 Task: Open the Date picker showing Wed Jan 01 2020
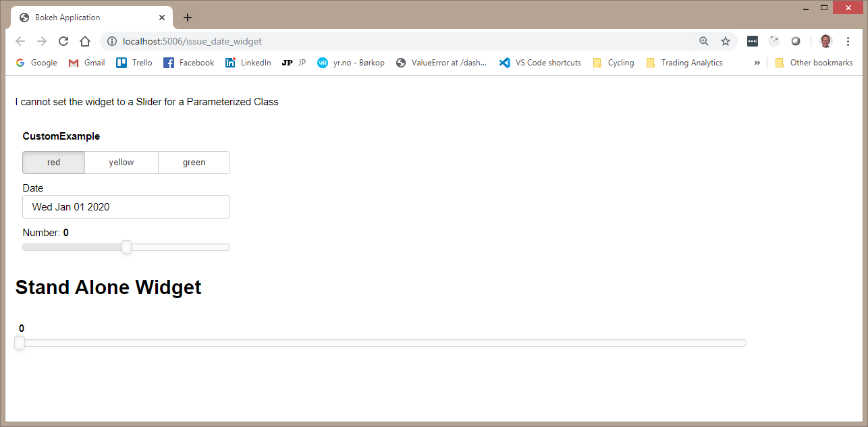pos(126,206)
